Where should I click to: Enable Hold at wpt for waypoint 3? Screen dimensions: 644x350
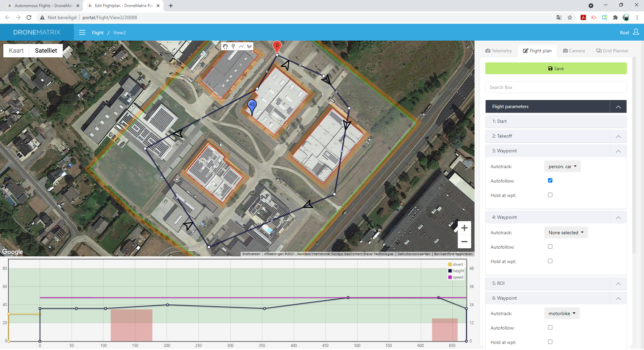point(550,195)
